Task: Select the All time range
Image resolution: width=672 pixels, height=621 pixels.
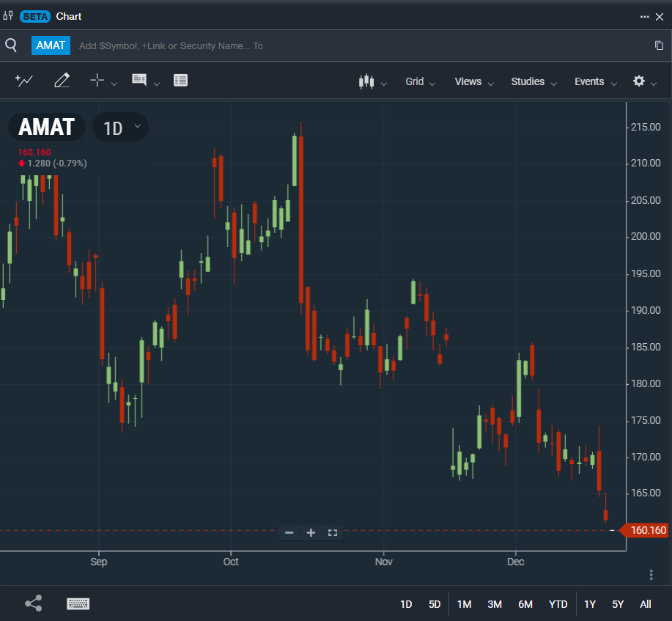Action: [646, 604]
